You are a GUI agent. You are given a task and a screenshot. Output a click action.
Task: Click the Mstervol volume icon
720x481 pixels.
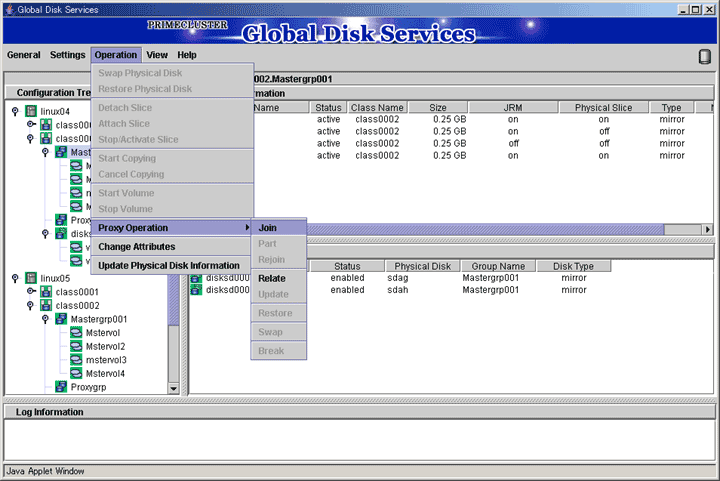point(76,332)
